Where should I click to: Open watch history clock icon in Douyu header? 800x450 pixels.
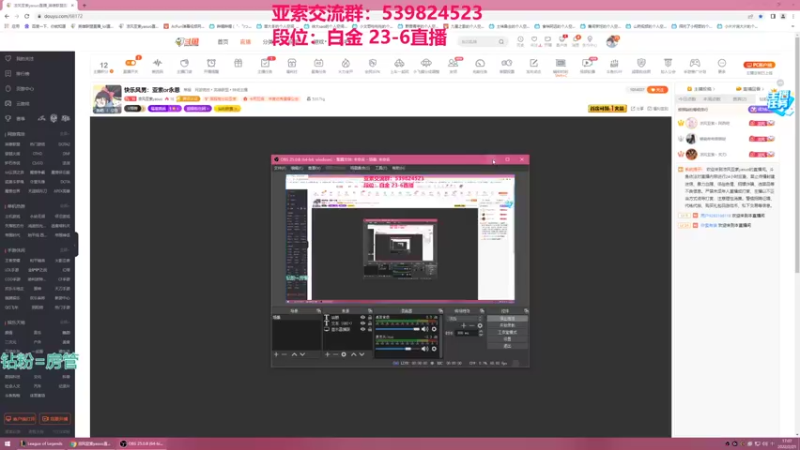coord(520,40)
